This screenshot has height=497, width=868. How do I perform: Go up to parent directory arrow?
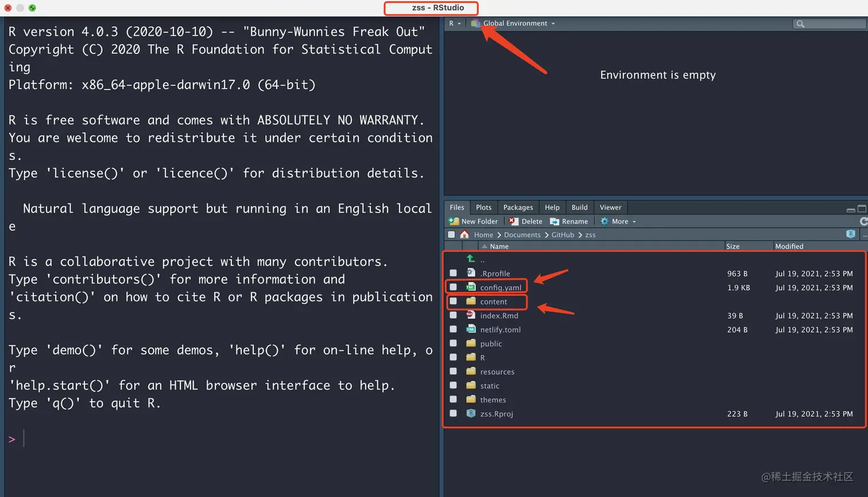point(471,259)
